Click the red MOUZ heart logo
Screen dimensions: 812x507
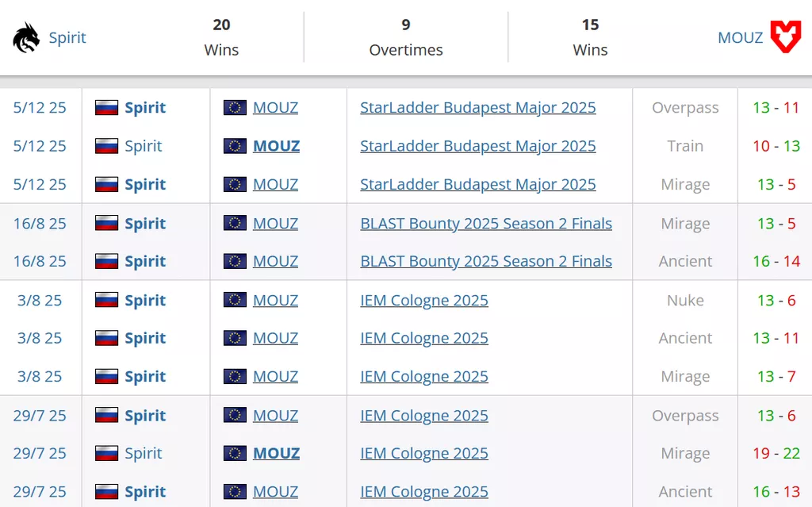pos(786,37)
